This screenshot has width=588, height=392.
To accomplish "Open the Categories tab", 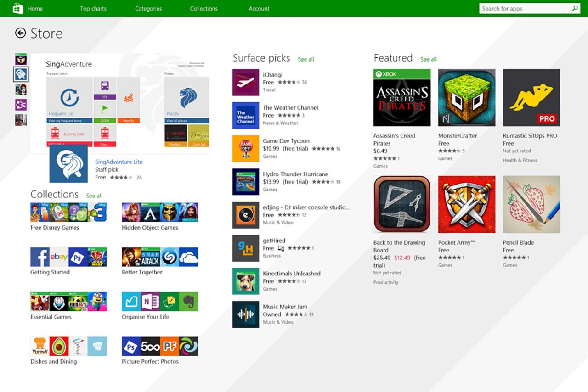I will tap(148, 8).
